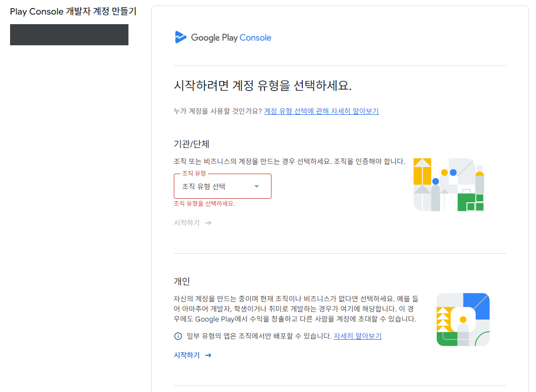This screenshot has width=536, height=392.
Task: Click the 개인 heading
Action: 182,281
